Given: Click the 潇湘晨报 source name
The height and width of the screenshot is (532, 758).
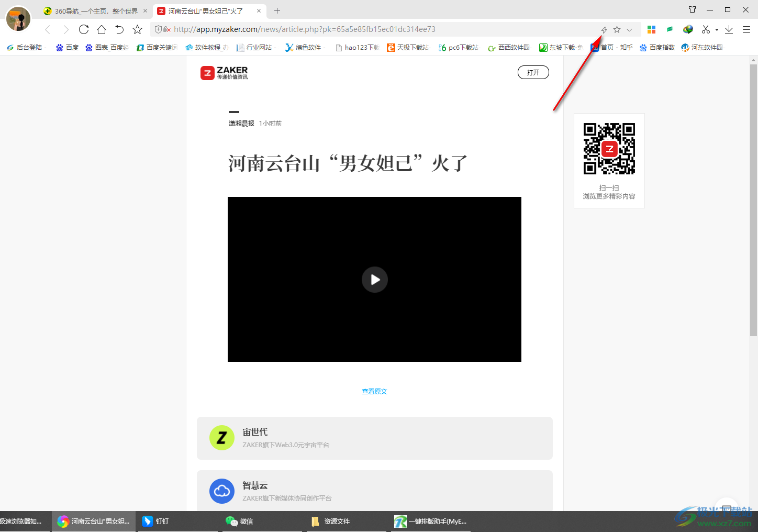Looking at the screenshot, I should 241,124.
